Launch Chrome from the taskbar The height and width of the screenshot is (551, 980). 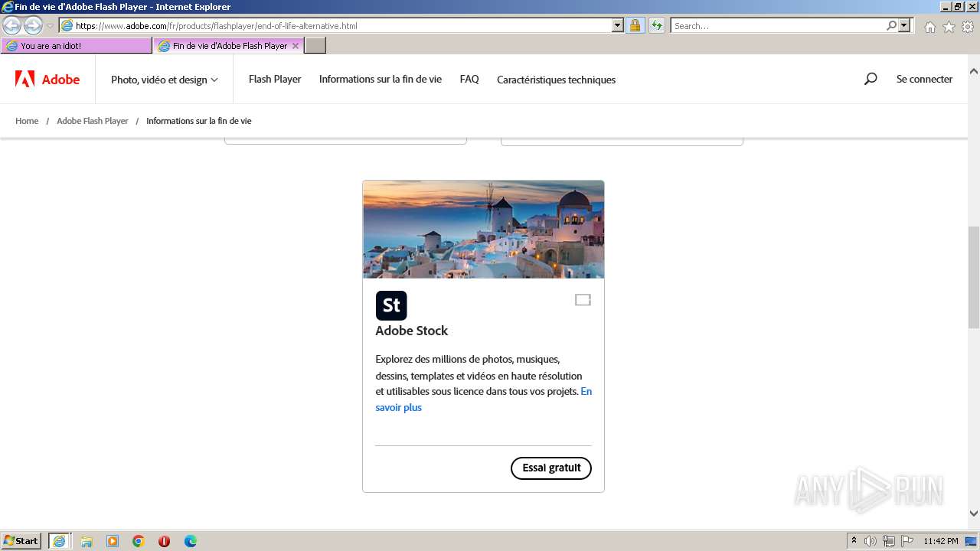(139, 541)
